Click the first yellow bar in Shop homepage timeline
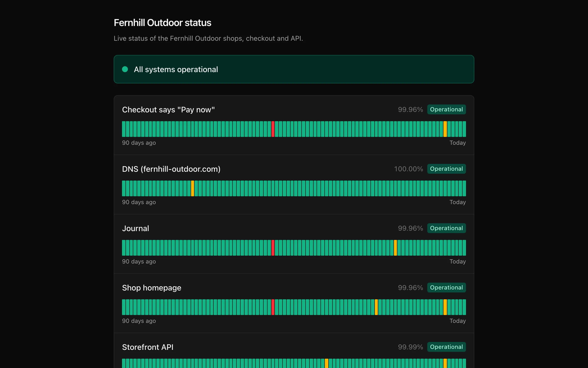This screenshot has width=588, height=368. tap(376, 307)
